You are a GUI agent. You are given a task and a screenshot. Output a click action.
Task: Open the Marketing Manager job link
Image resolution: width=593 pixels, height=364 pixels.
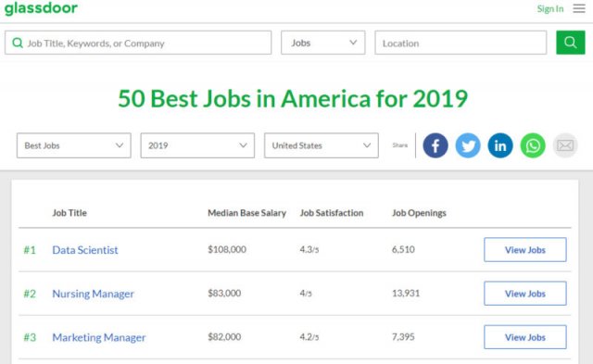tap(99, 337)
